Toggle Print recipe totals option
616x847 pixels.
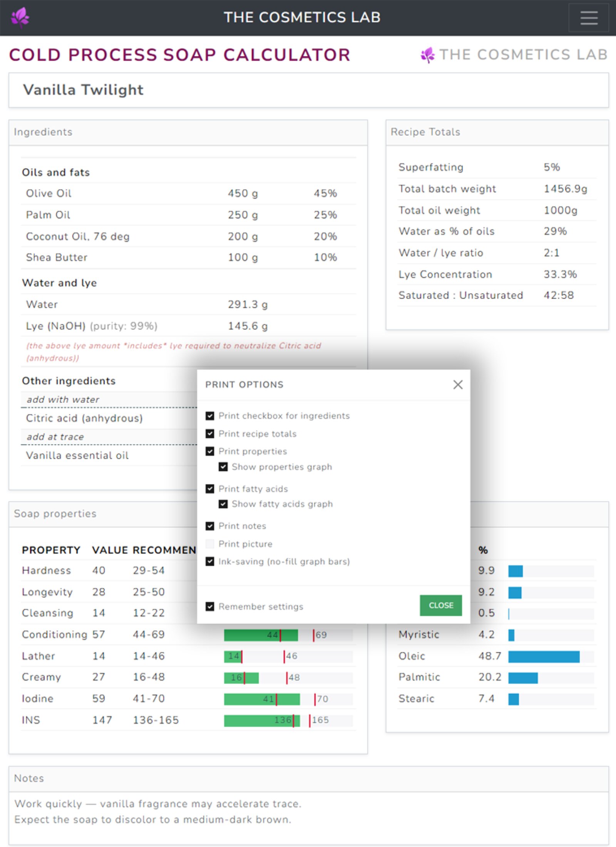pos(210,434)
